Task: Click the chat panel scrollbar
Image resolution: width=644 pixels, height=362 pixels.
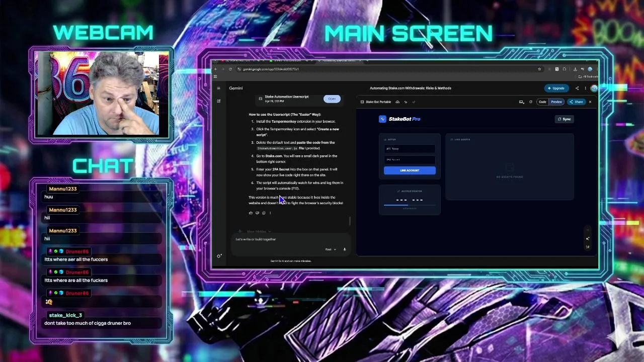Action: [x=350, y=221]
